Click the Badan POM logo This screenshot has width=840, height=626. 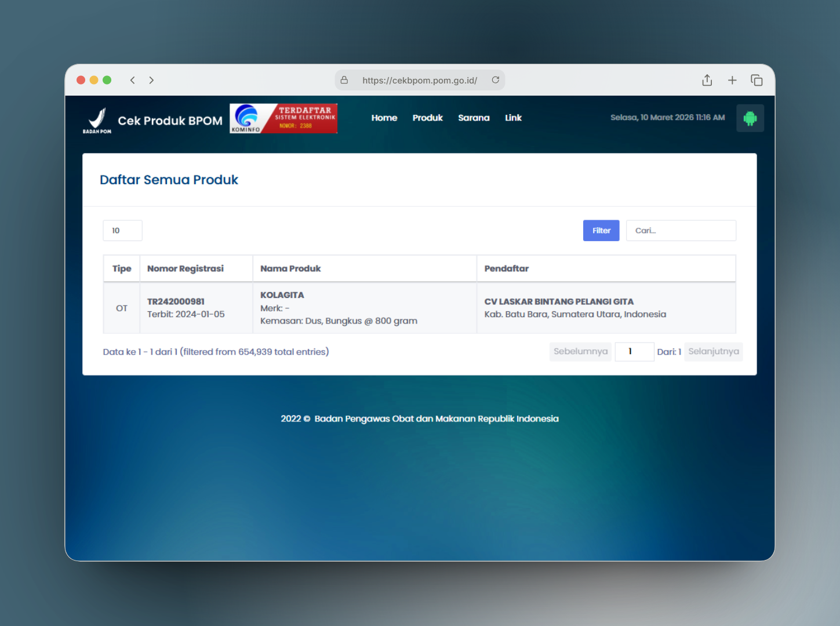[x=97, y=121]
